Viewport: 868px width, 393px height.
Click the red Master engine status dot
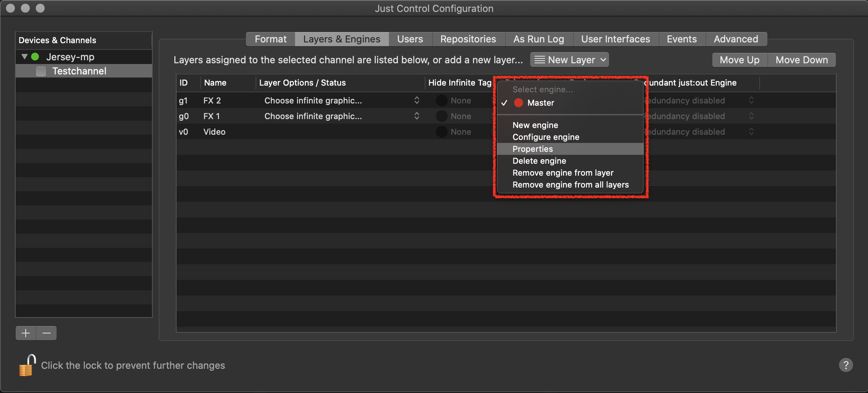pos(518,103)
